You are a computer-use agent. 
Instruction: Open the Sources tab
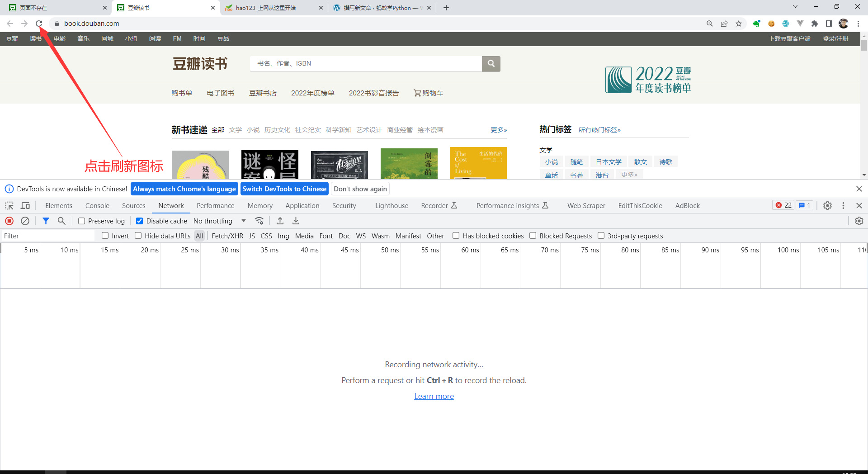(134, 206)
